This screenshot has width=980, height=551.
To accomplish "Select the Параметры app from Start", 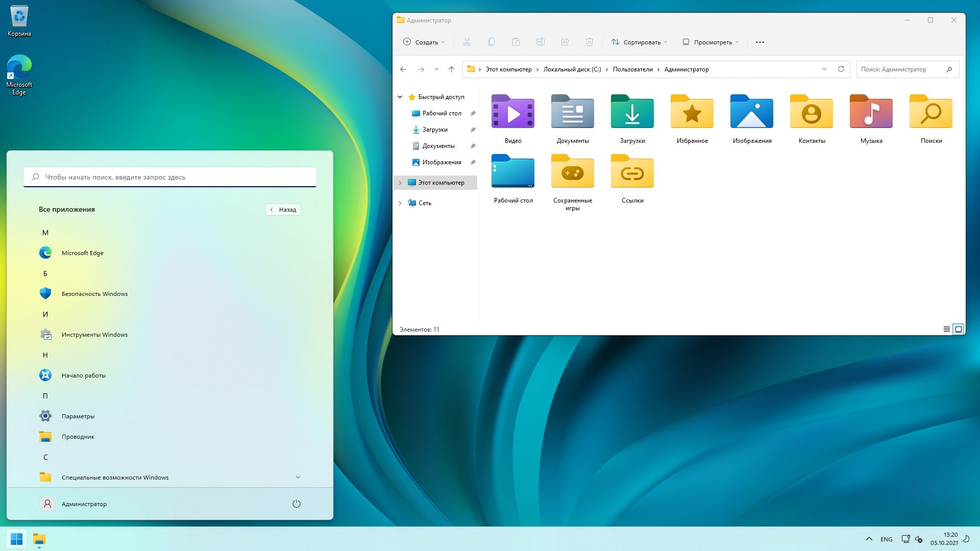I will [78, 416].
